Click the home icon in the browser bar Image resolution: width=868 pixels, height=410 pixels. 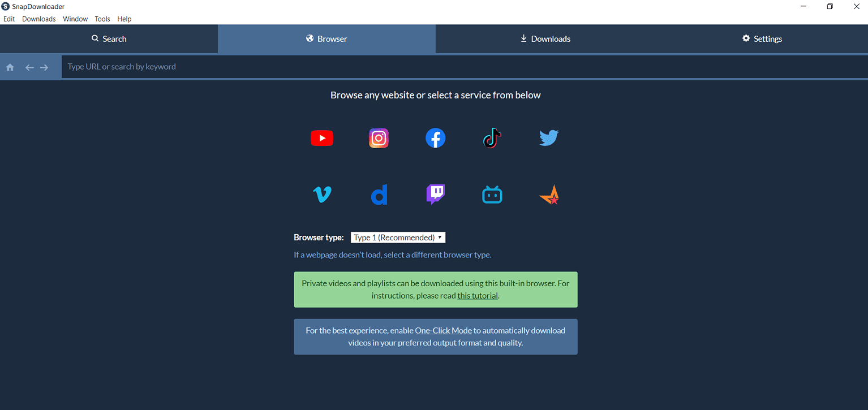[x=10, y=67]
